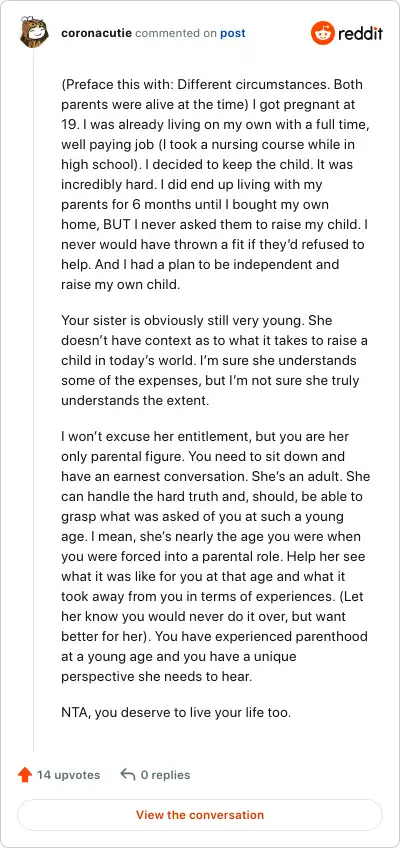The image size is (400, 848).
Task: Click the vertical comment thread line
Action: [34, 400]
